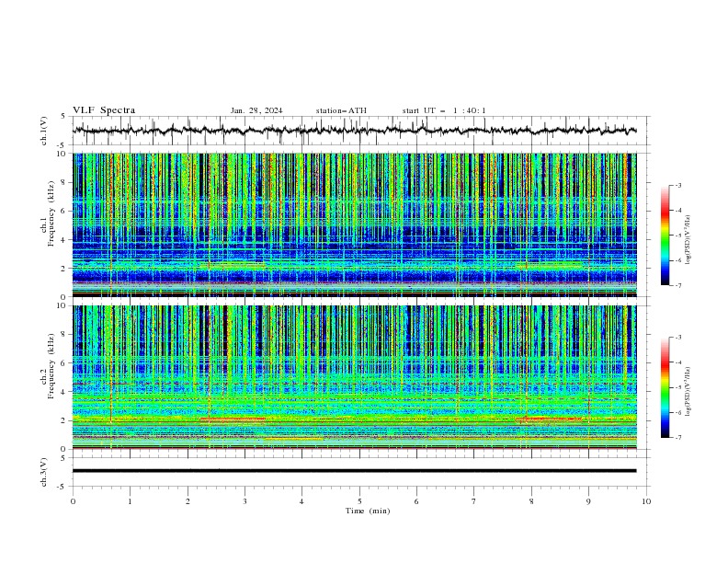Click the ch.2 colorbar "log(PSD)(V²/Hz)" label
Image resolution: width=728 pixels, height=563 pixels.
(688, 392)
